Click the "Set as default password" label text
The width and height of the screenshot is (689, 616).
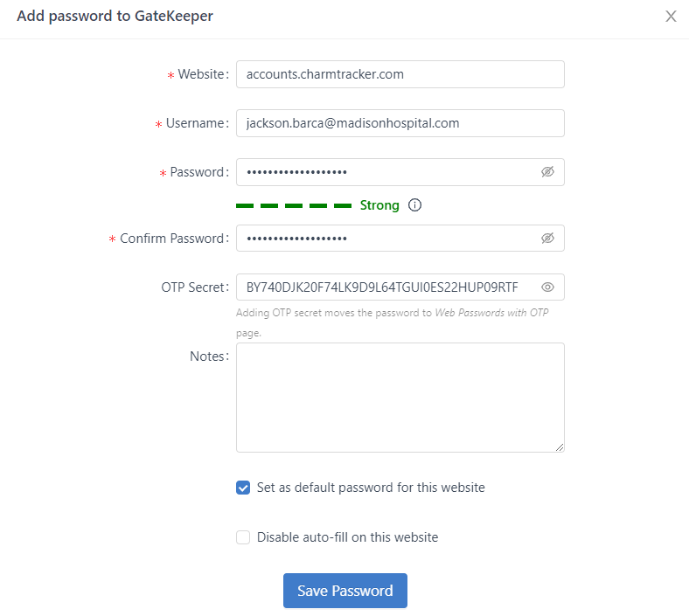tap(371, 488)
